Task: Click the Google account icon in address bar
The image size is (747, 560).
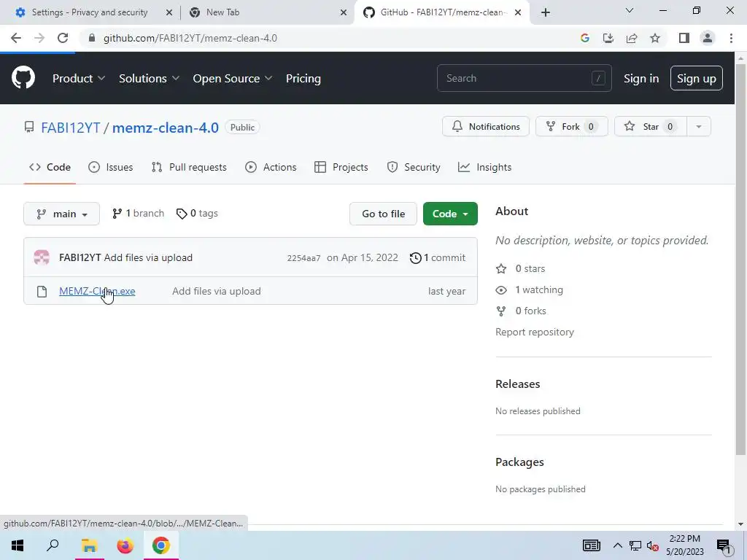Action: 585,38
